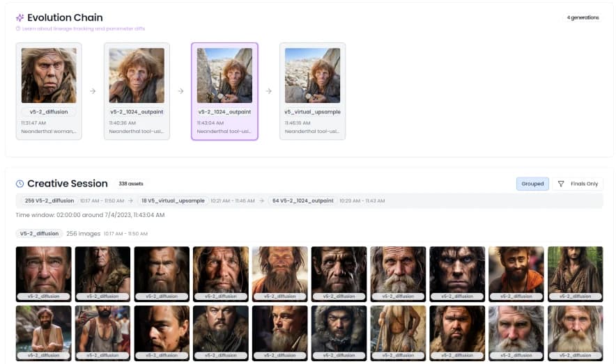Open the v5_virtual_upsample chain image
This screenshot has width=616, height=364.
tap(313, 76)
